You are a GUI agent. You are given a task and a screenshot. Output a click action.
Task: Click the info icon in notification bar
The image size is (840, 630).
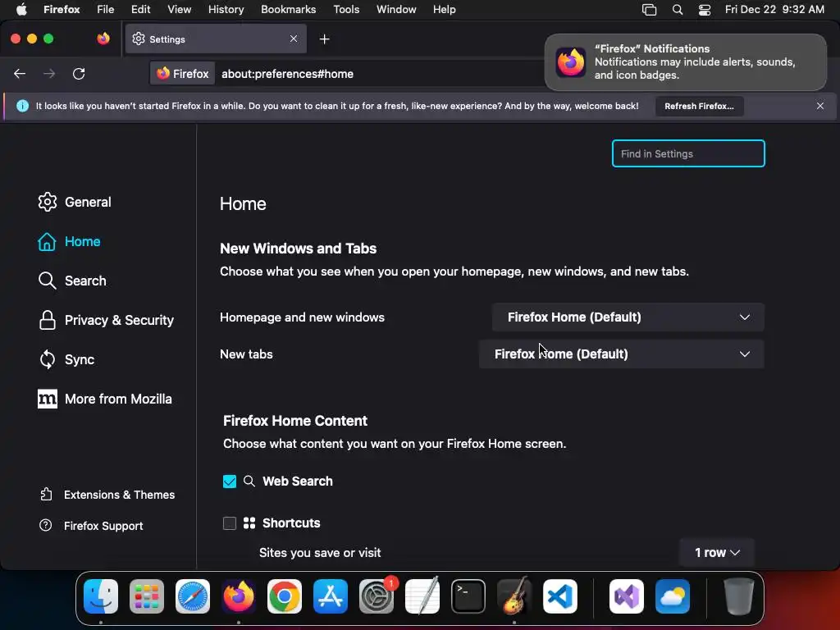pyautogui.click(x=22, y=106)
